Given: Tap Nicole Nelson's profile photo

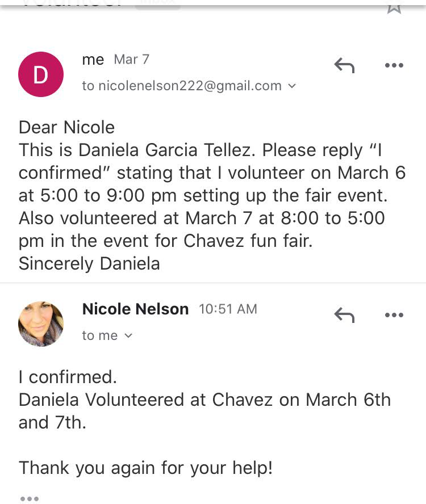Looking at the screenshot, I should point(41,324).
